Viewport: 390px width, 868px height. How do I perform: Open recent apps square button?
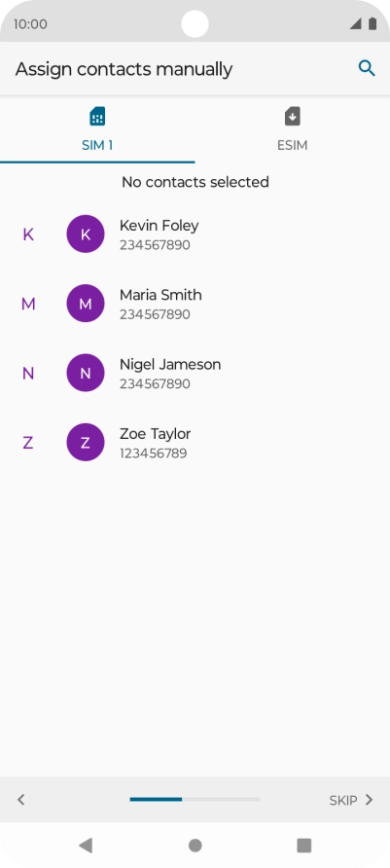point(304,845)
